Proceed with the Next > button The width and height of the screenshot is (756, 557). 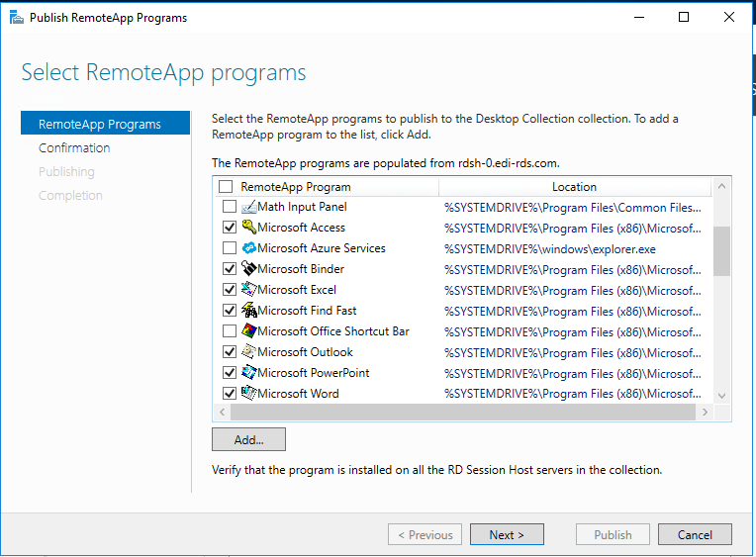(x=507, y=534)
